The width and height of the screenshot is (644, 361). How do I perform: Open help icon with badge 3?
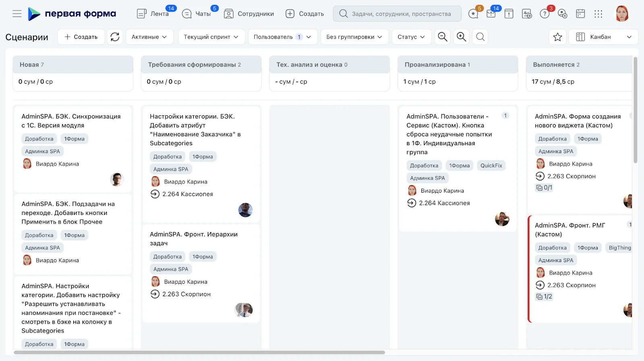tap(545, 14)
